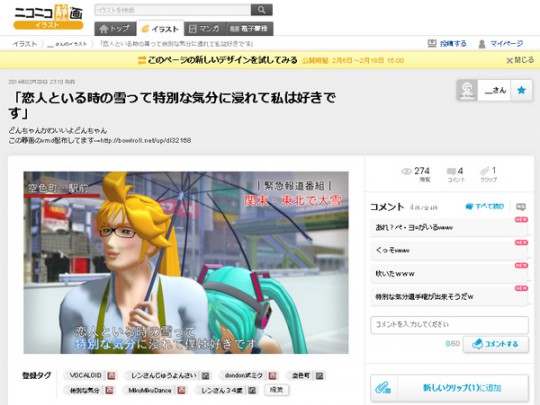Submit with the コメントする button

point(496,344)
